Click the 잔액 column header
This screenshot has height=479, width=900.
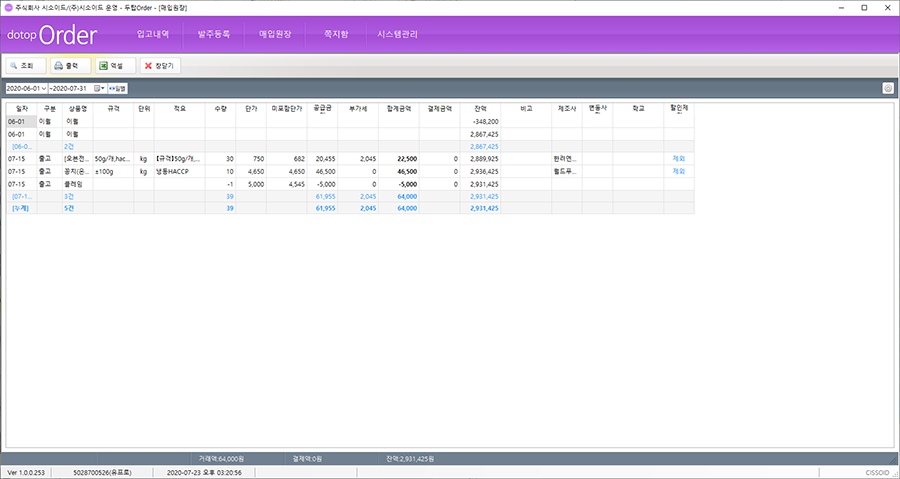pos(480,107)
